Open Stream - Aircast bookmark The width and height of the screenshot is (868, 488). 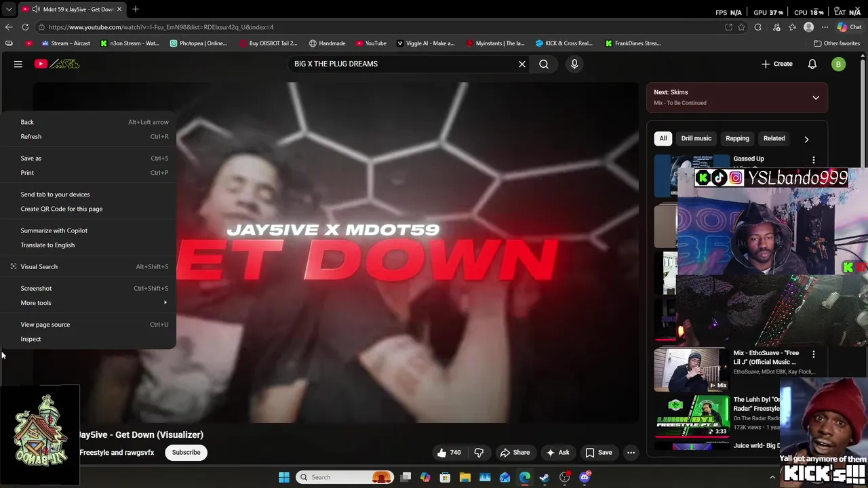[x=66, y=43]
